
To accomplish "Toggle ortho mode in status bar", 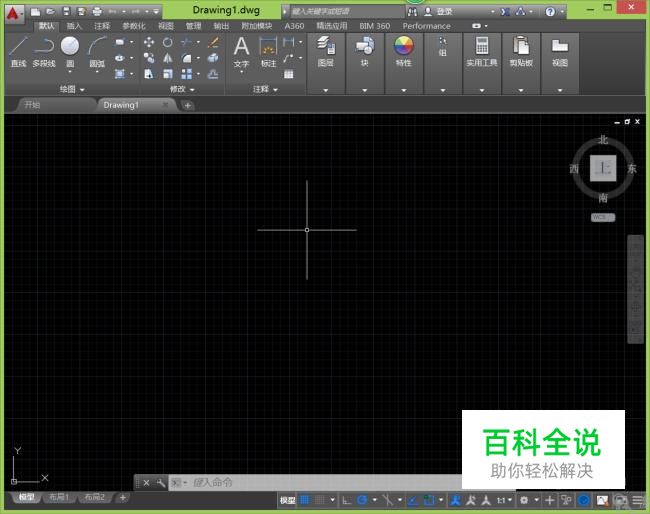I will pyautogui.click(x=347, y=500).
